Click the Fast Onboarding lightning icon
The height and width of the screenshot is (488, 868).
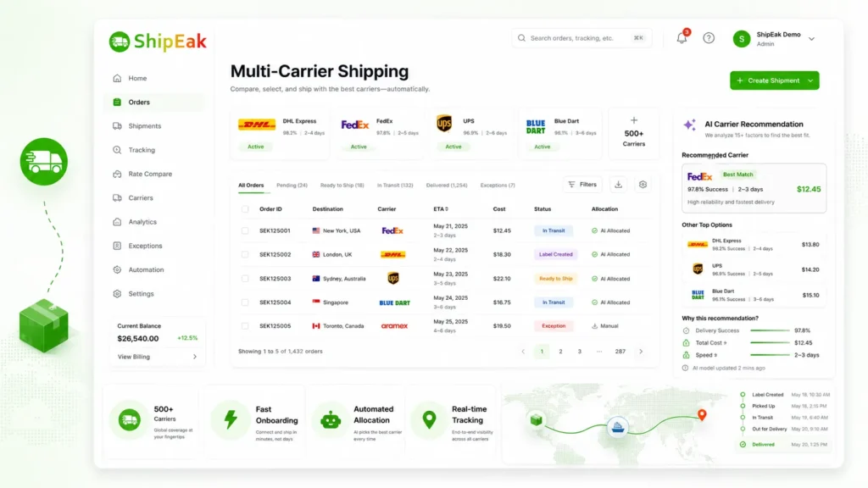231,419
